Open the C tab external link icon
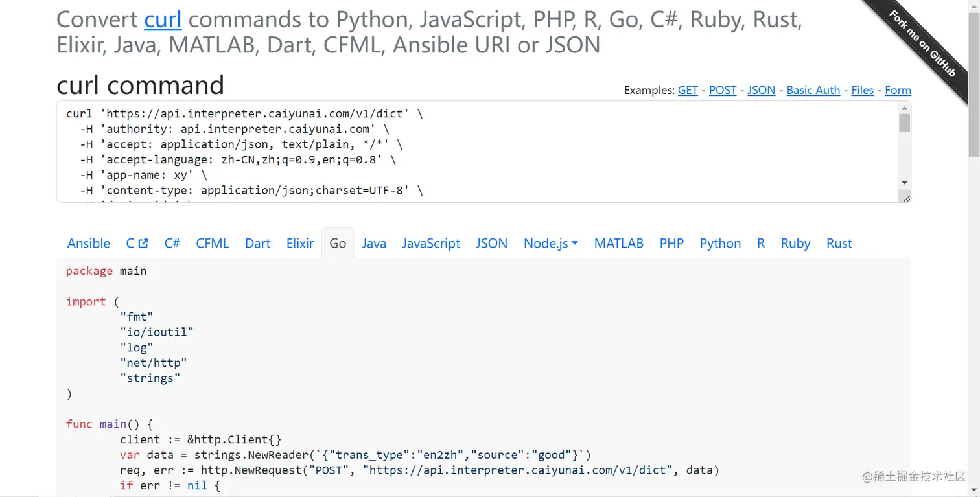 tap(143, 244)
